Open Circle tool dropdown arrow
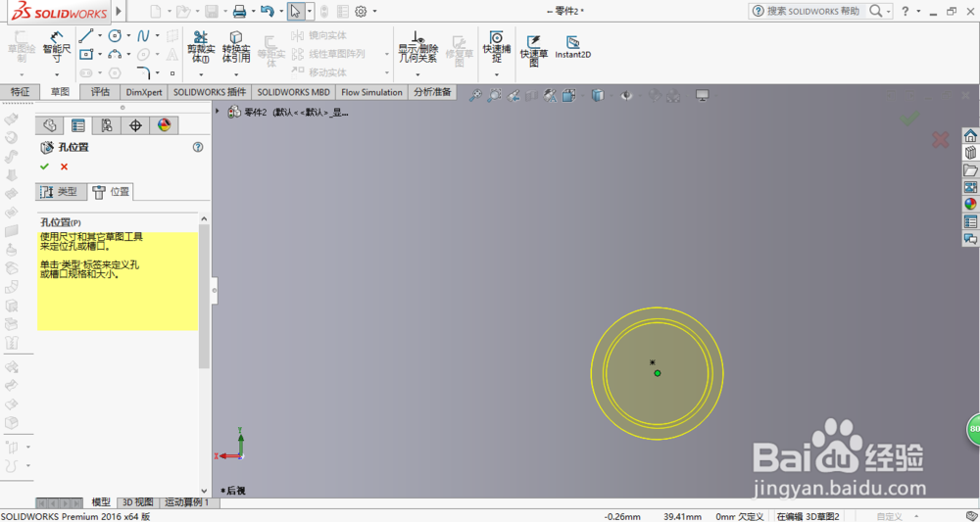 click(x=128, y=35)
